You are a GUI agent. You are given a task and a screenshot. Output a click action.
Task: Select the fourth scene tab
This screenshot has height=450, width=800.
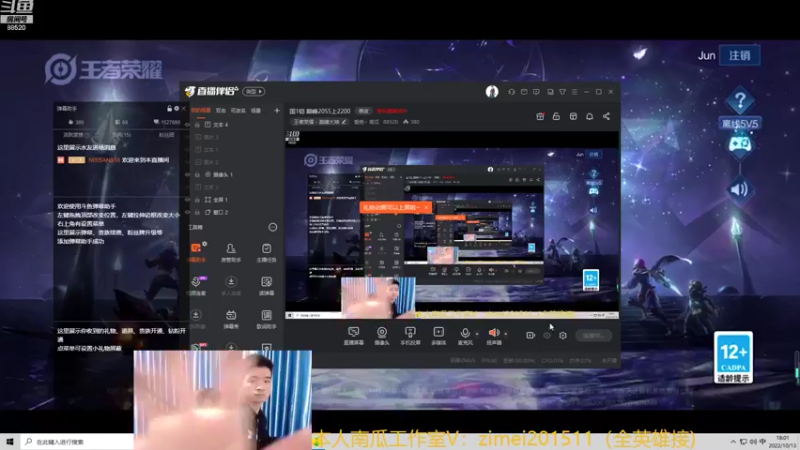tap(256, 110)
